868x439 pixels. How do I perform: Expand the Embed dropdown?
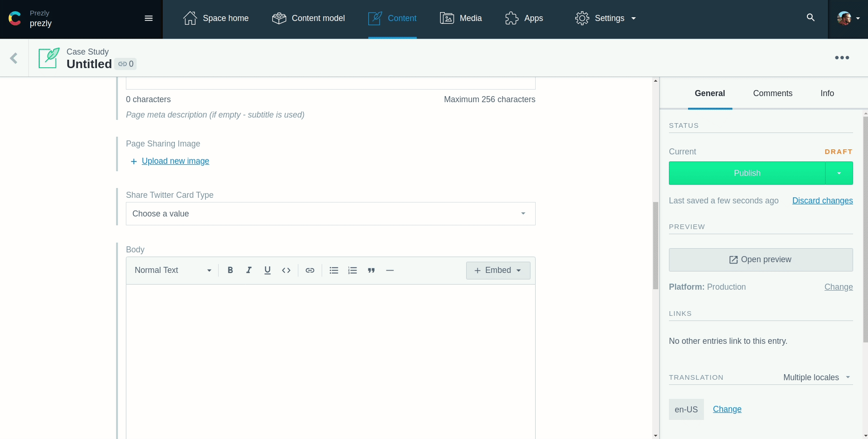498,270
